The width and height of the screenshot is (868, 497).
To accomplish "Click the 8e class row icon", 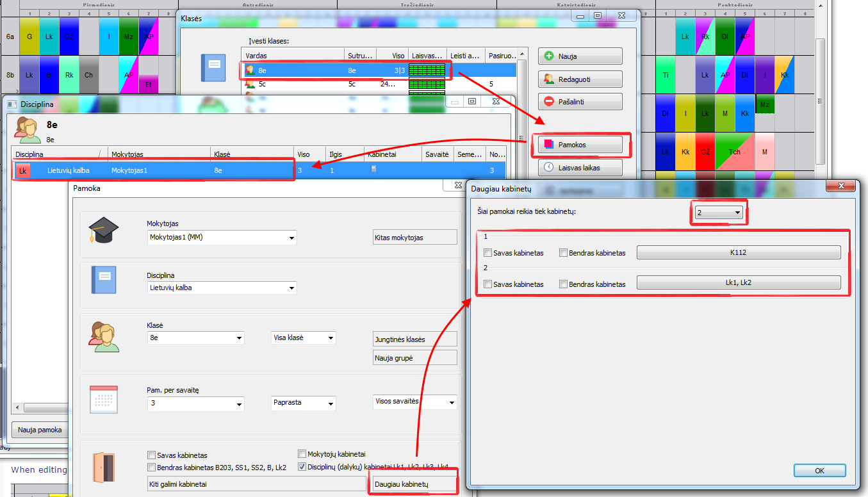I will pyautogui.click(x=250, y=70).
